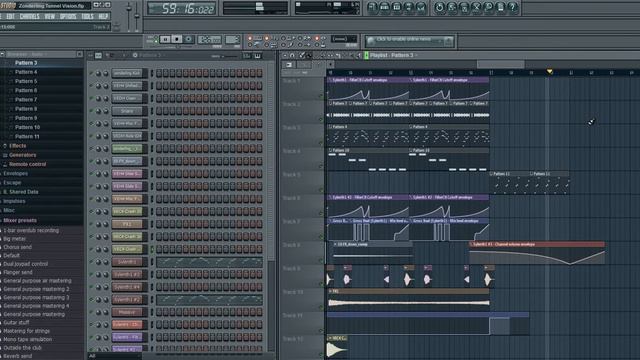This screenshot has width=640, height=360.
Task: Select the audio clip waveform on Track 10
Action: pos(409,302)
